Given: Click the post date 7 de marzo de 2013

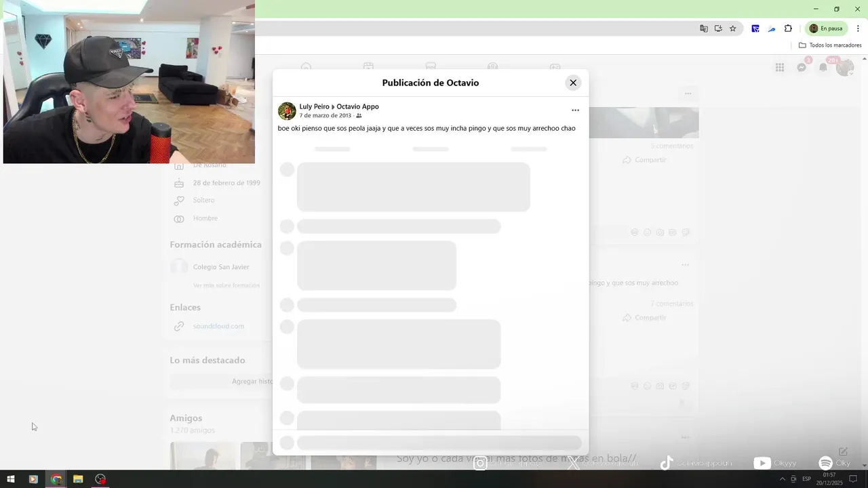Looking at the screenshot, I should [325, 116].
